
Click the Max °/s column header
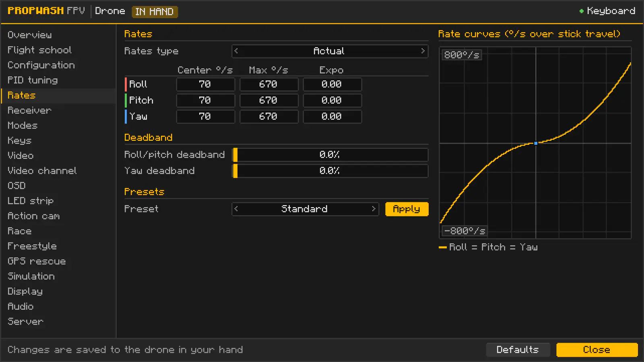pos(268,70)
